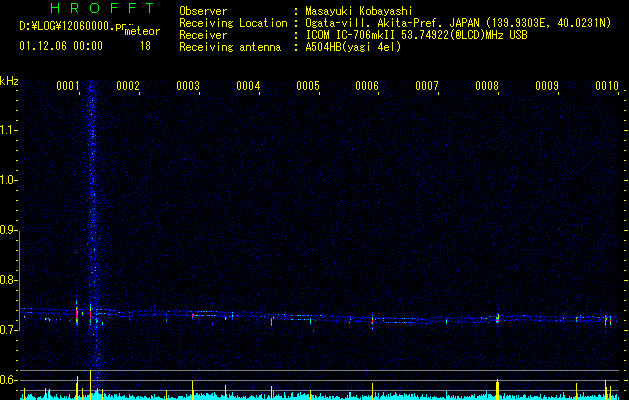Image resolution: width=629 pixels, height=400 pixels.
Task: Click the Observer field label
Action: coord(203,11)
